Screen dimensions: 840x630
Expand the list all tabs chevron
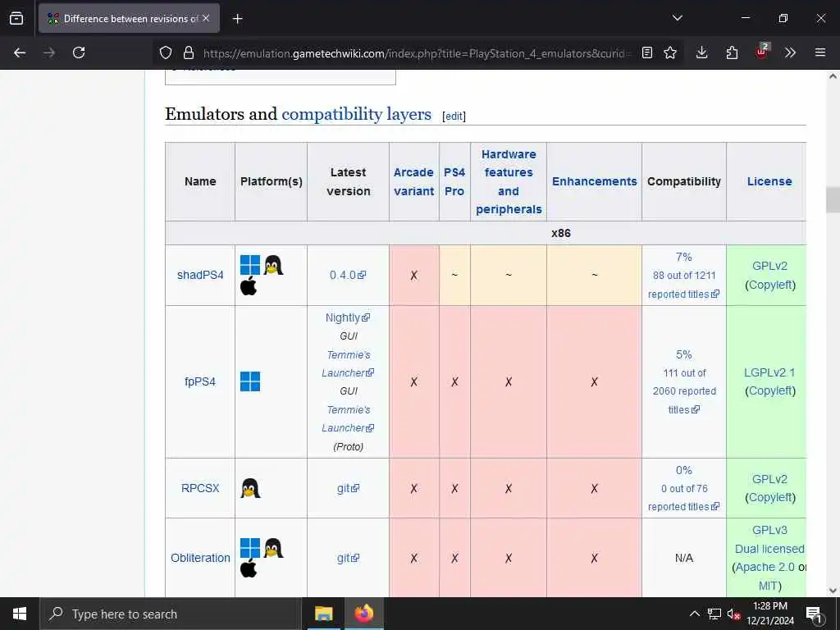pos(677,18)
